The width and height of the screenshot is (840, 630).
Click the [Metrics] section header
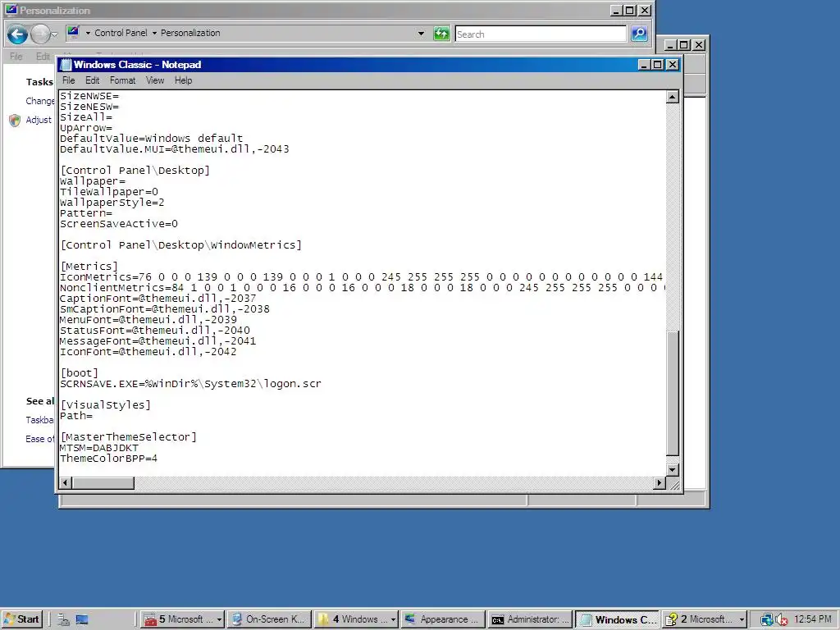[89, 267]
